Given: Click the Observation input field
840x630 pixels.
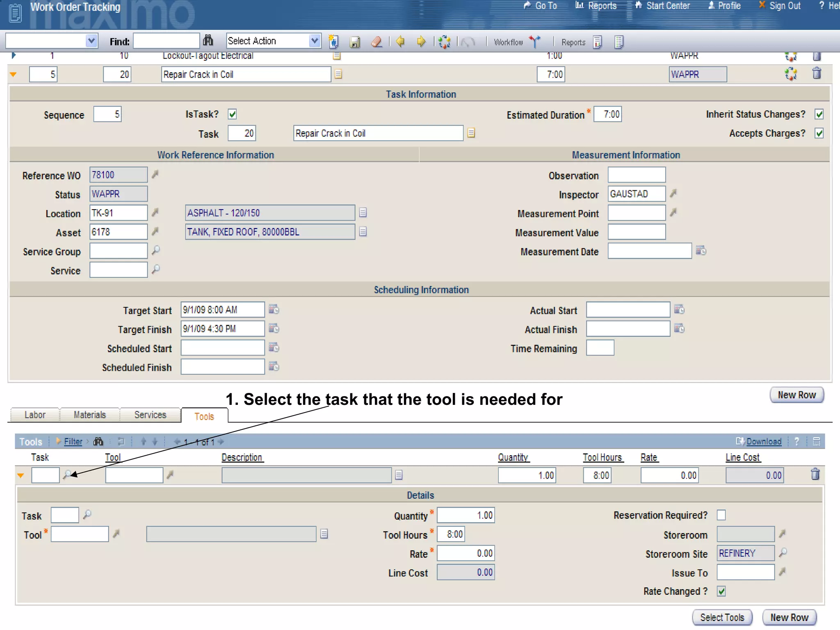Looking at the screenshot, I should click(637, 175).
